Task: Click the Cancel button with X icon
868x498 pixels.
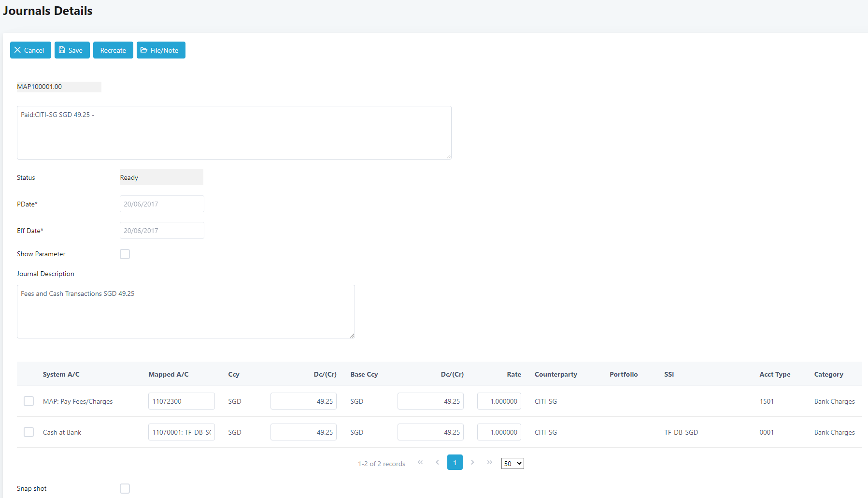Action: click(30, 50)
